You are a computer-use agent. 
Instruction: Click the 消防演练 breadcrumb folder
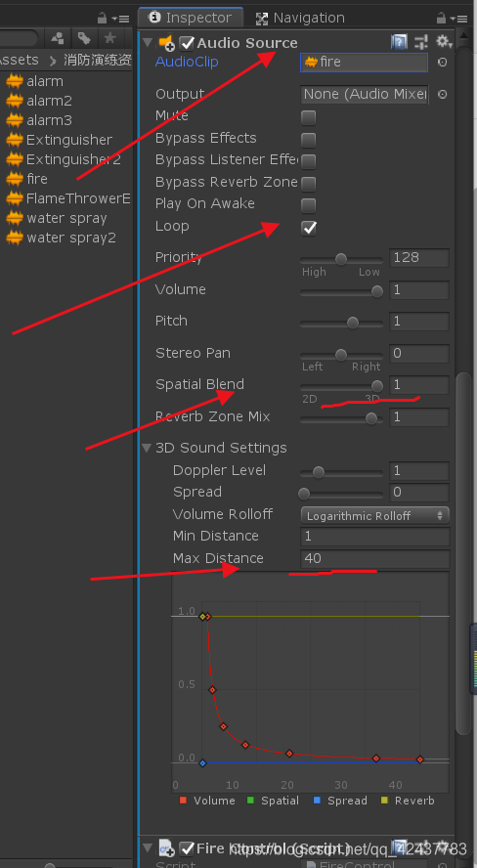point(98,60)
